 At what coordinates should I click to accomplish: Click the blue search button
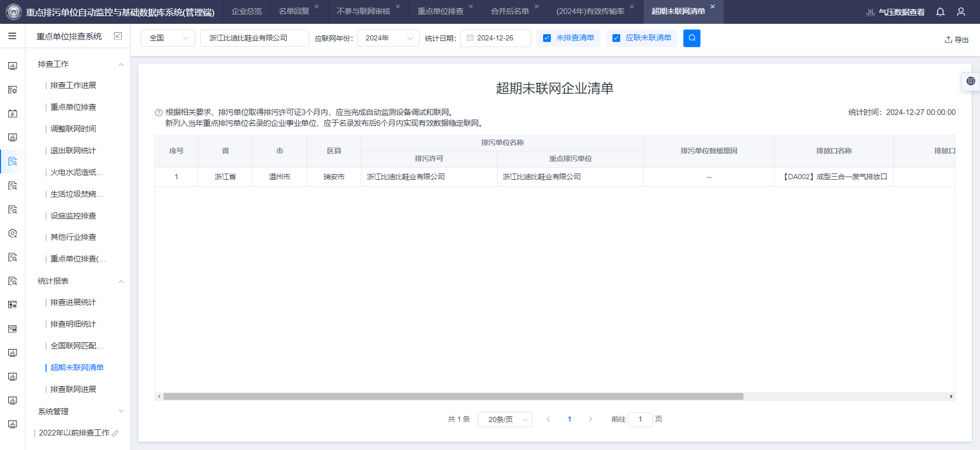point(692,38)
